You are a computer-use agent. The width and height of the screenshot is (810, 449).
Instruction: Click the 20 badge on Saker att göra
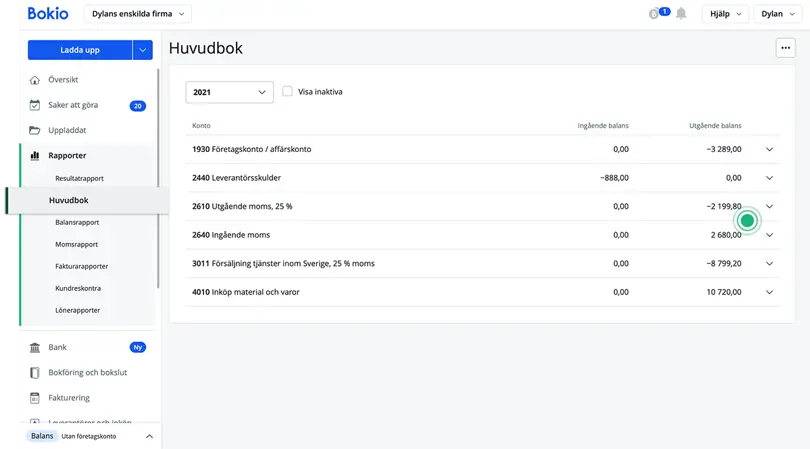tap(137, 106)
